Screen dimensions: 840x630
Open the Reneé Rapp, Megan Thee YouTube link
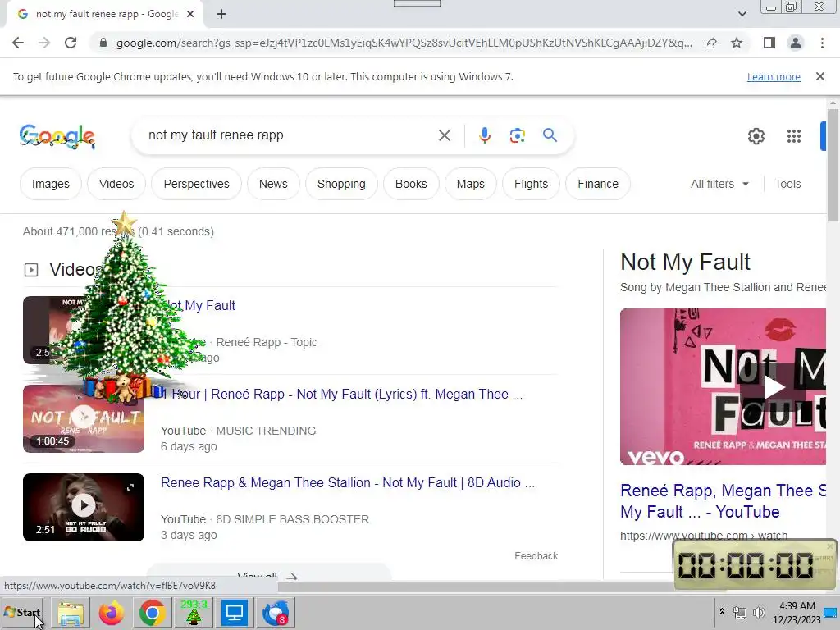click(724, 501)
